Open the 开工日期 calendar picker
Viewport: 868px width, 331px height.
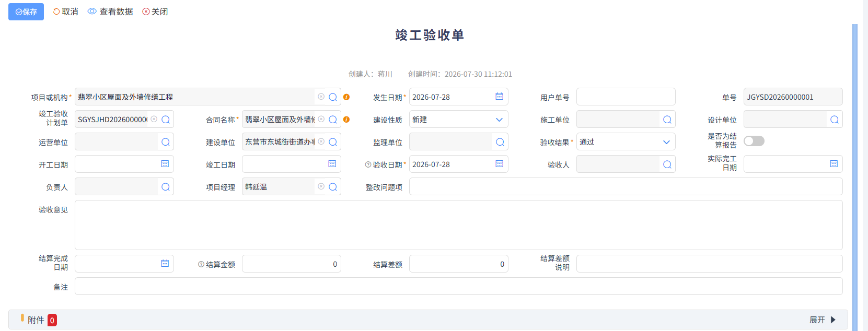(165, 164)
